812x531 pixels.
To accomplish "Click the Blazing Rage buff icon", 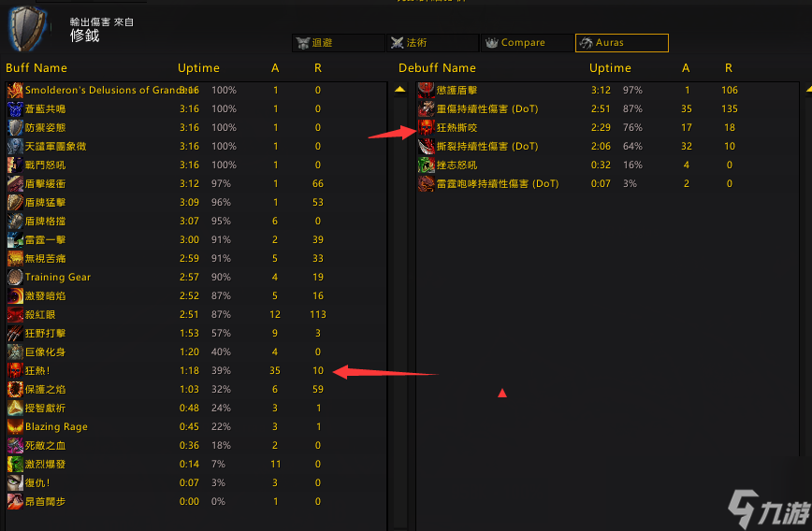I will (x=15, y=427).
